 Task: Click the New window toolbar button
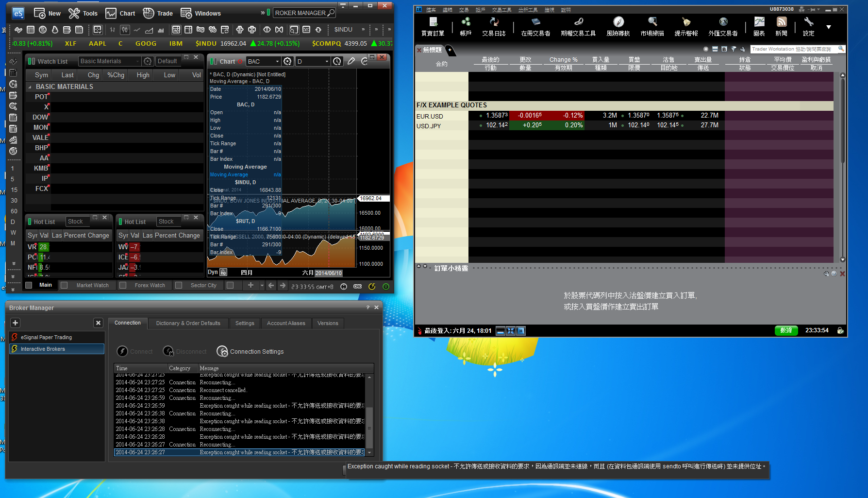[47, 13]
